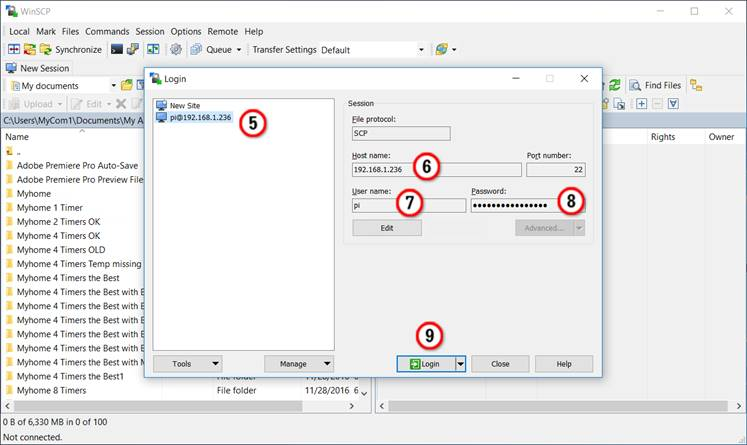The image size is (747, 445).
Task: Open the Help menu in the menu bar
Action: [253, 31]
